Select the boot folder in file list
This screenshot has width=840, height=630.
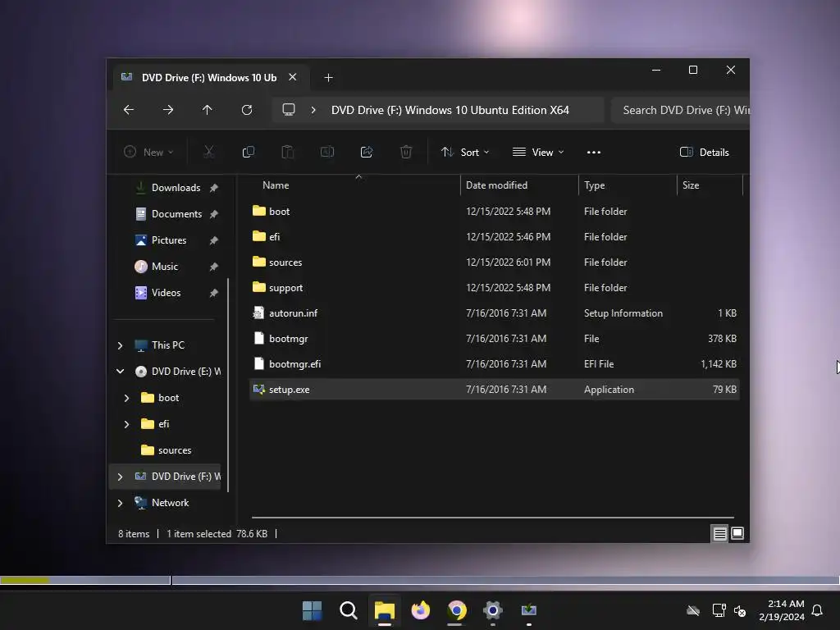[x=495, y=211]
